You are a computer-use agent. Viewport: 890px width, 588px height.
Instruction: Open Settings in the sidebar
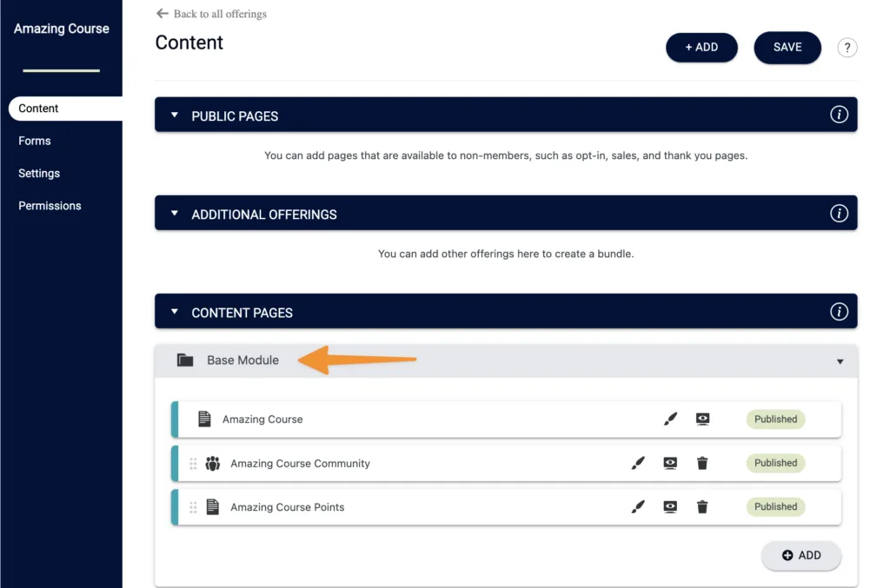[x=39, y=174]
